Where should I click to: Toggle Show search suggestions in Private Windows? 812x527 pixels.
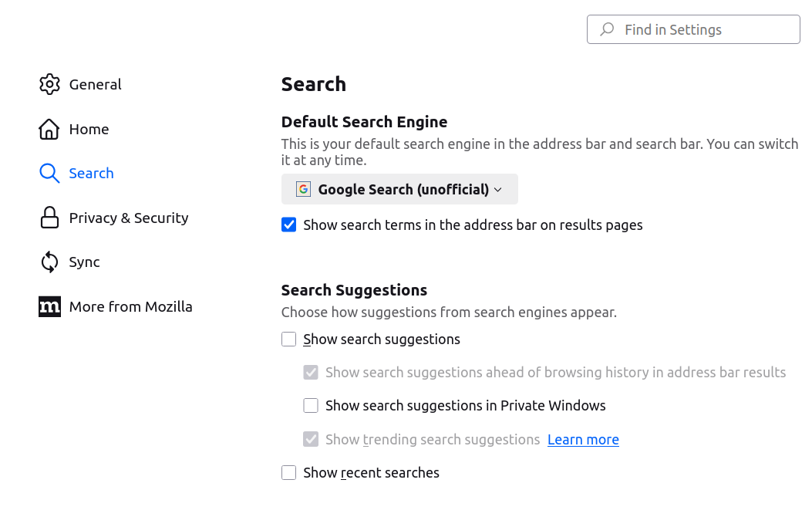311,405
